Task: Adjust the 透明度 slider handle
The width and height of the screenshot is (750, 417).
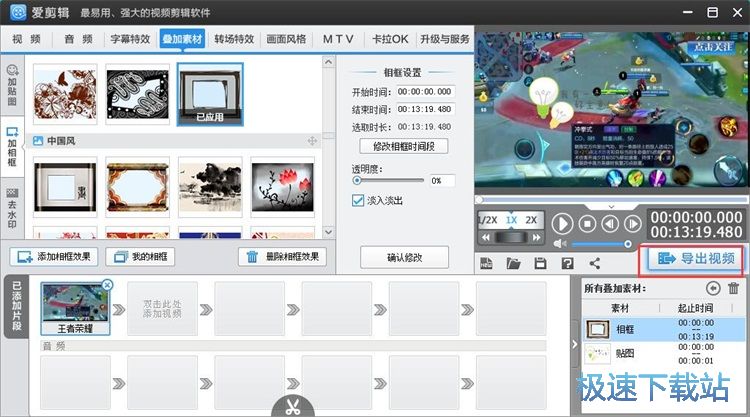Action: point(357,180)
